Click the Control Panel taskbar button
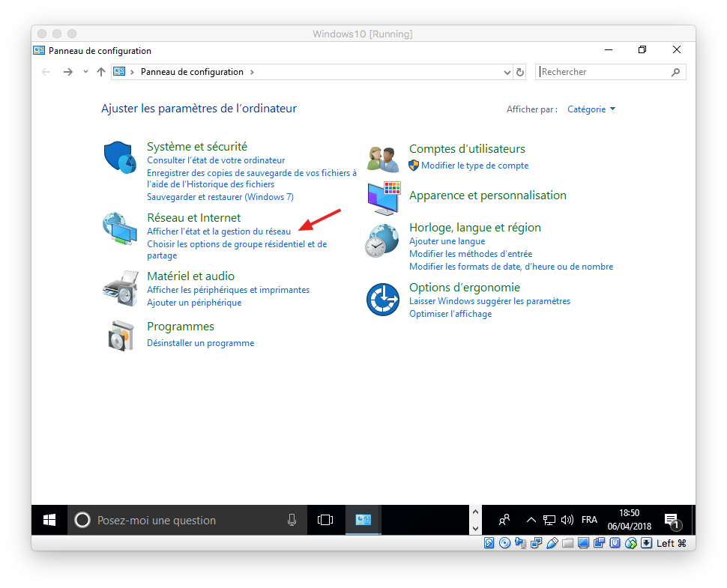Screen dimensions: 727x588 (363, 520)
